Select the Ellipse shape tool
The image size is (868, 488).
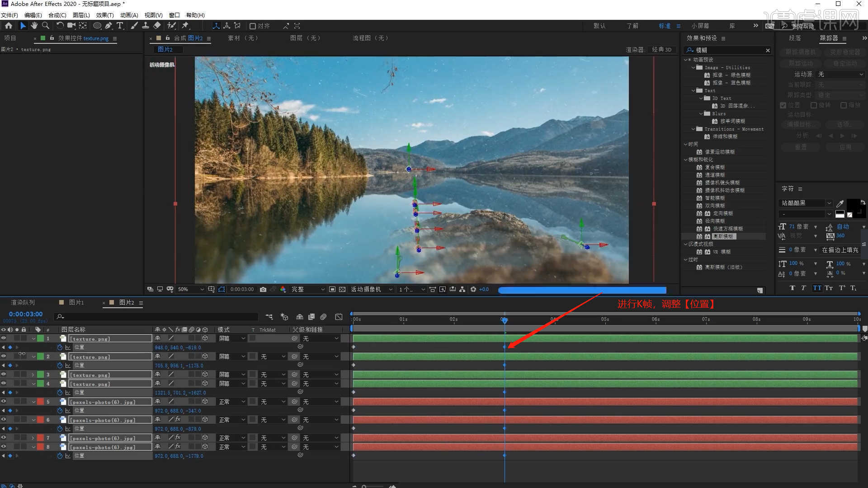pyautogui.click(x=97, y=26)
